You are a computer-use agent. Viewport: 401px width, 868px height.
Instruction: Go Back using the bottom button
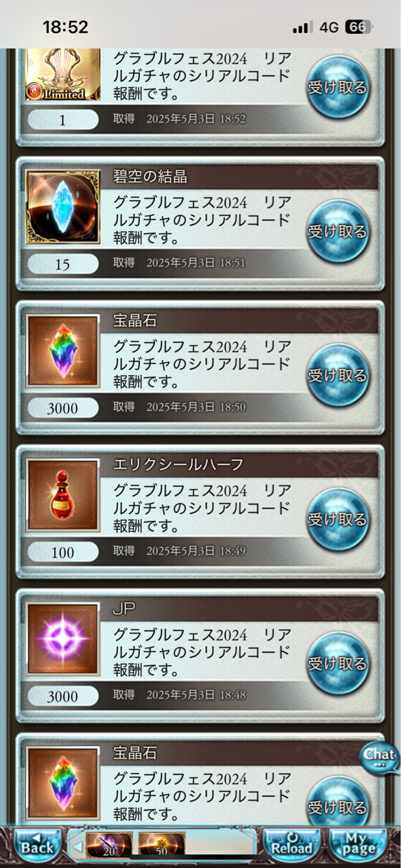(37, 845)
